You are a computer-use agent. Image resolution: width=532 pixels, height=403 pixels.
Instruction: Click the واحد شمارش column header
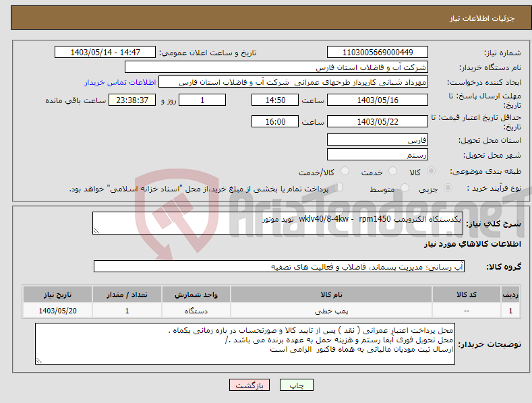[x=196, y=294]
